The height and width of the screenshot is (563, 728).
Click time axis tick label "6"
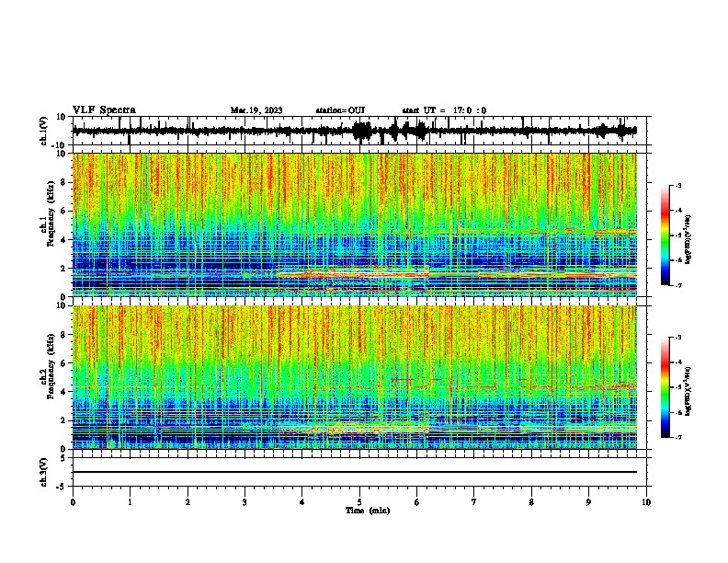pyautogui.click(x=417, y=502)
